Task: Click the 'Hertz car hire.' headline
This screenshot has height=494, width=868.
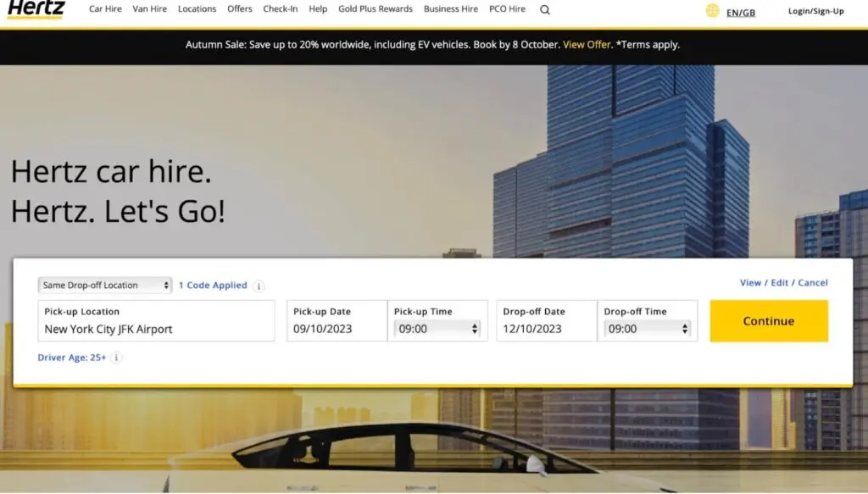Action: (x=111, y=171)
